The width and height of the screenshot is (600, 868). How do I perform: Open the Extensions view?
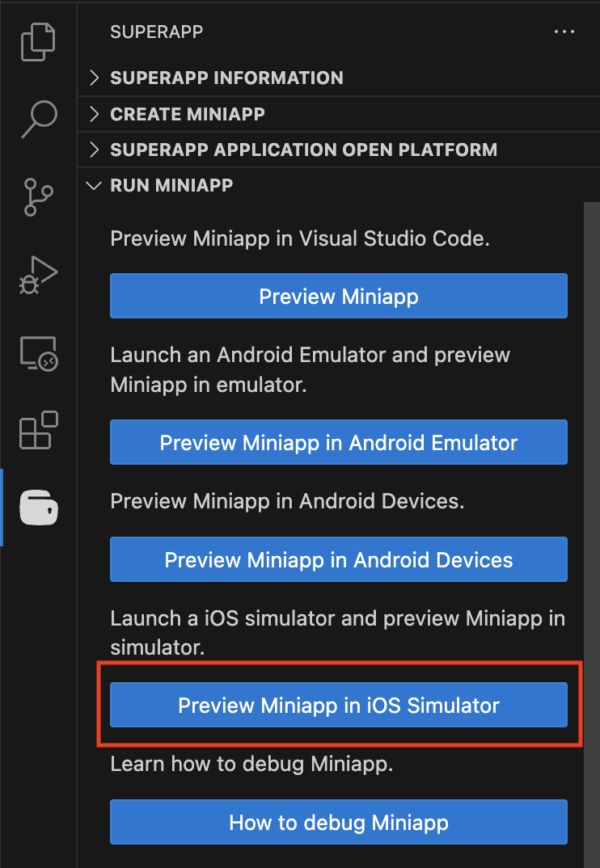tap(39, 430)
